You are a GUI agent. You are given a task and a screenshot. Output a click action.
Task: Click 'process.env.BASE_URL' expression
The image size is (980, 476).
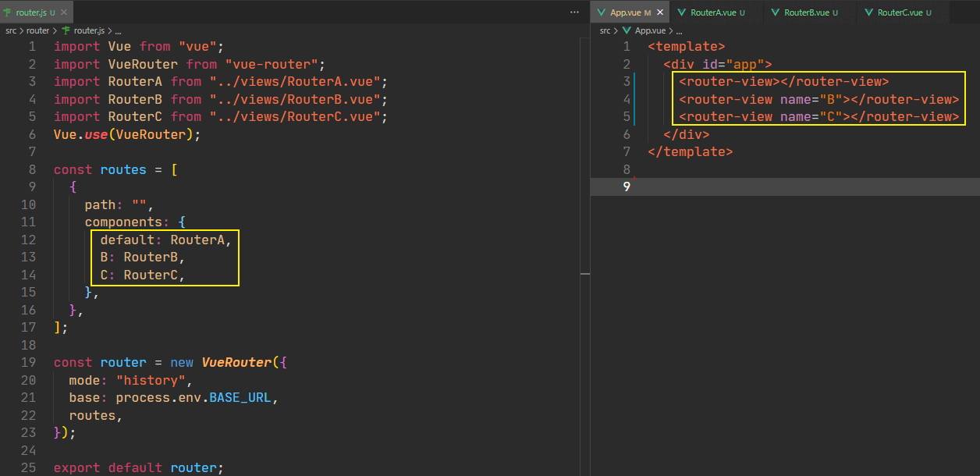[x=194, y=397]
